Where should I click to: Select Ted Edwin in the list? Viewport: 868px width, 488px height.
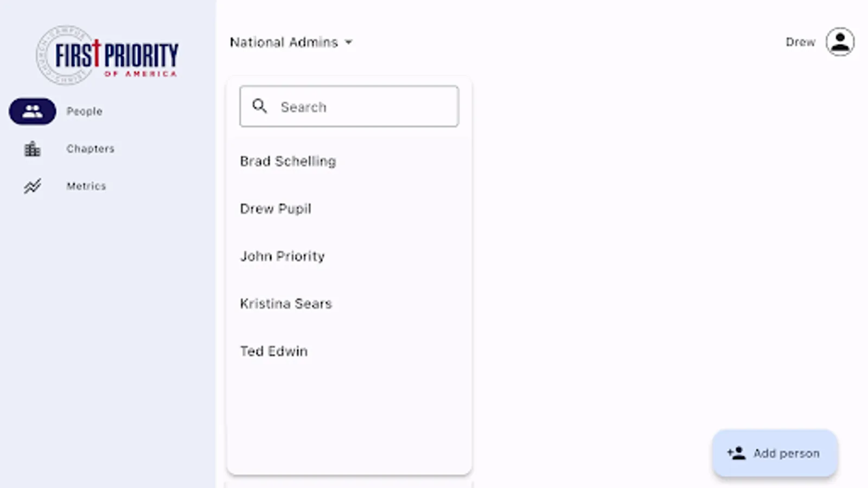point(274,351)
